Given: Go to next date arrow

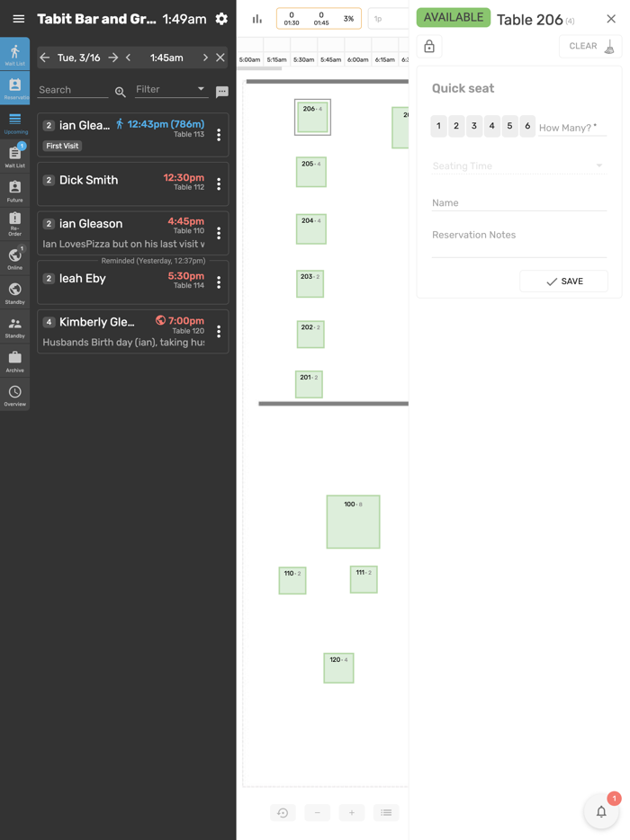Looking at the screenshot, I should click(113, 58).
